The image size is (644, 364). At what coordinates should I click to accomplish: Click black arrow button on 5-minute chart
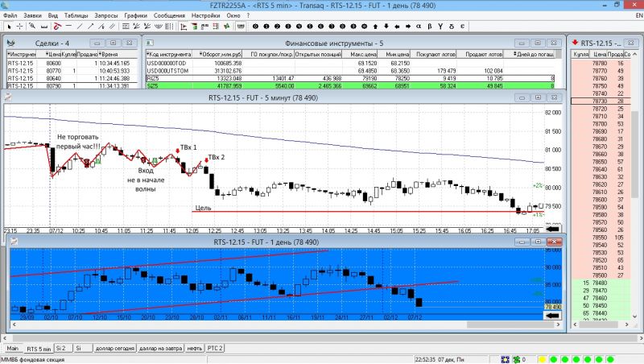(x=552, y=229)
